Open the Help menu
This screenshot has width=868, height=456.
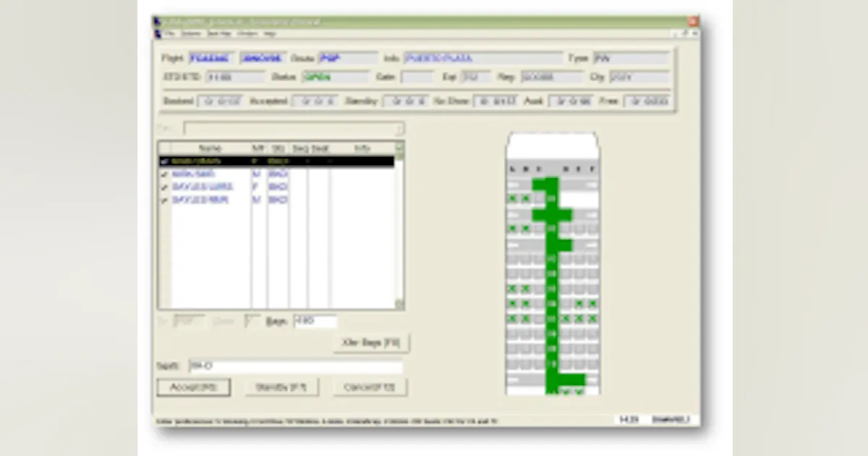[x=269, y=33]
